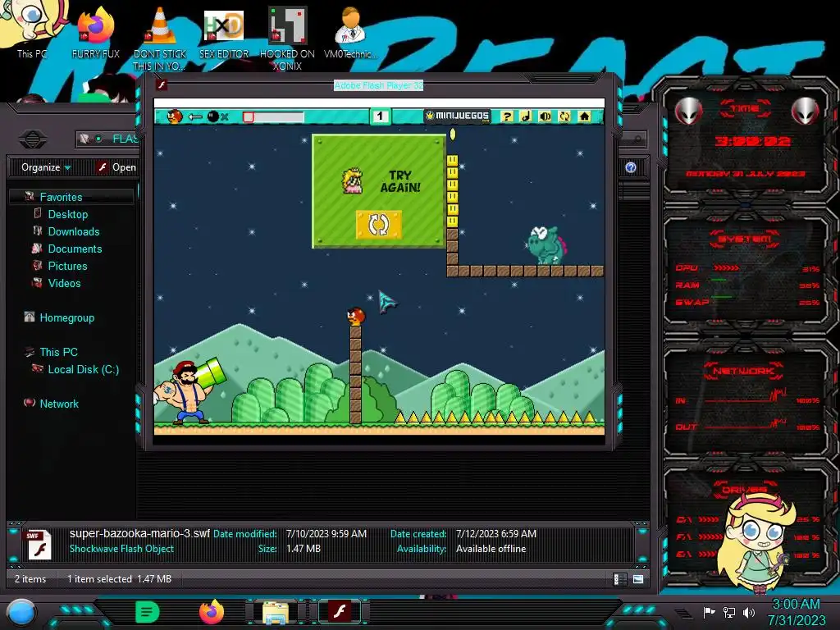The image size is (840, 630).
Task: Select Local Disk (C:) in Explorer sidebar
Action: click(x=83, y=369)
